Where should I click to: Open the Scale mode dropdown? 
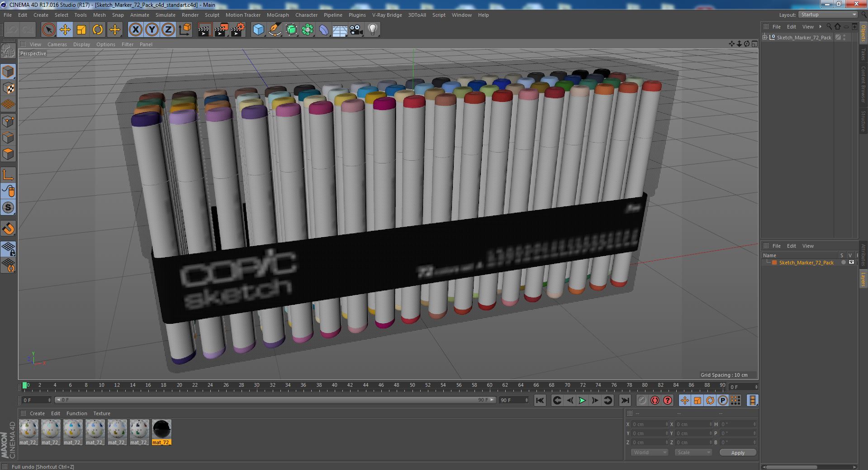(x=693, y=452)
